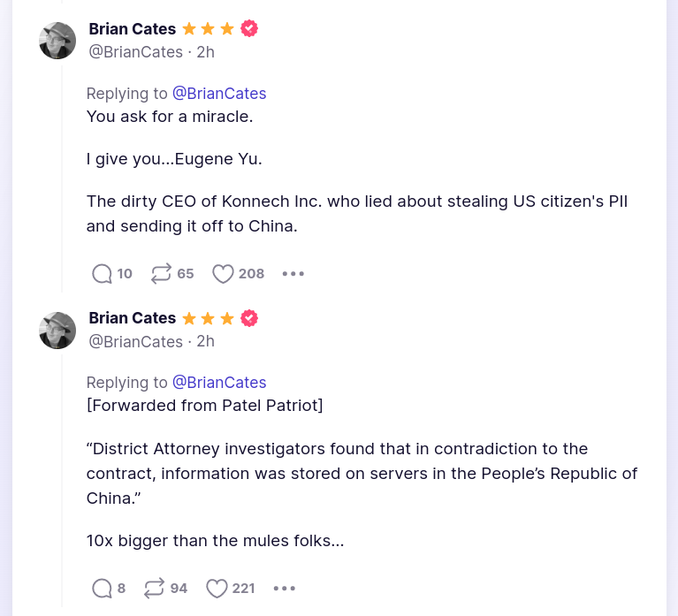
Task: Open more options on Patel Patriot post
Action: click(x=285, y=588)
